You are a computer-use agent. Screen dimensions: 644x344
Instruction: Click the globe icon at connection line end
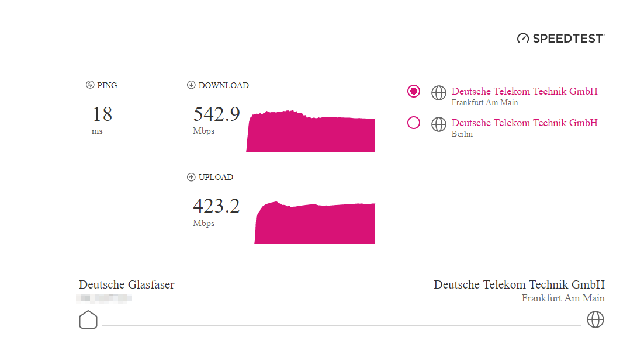(595, 319)
